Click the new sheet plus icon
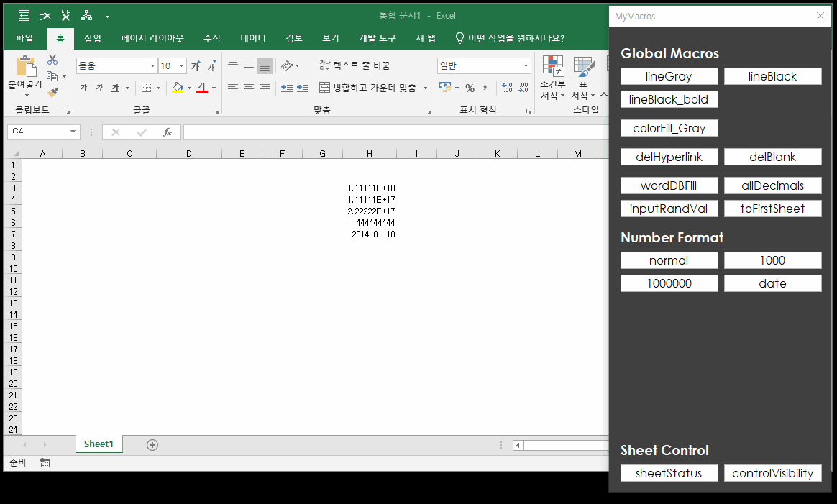837x504 pixels. tap(152, 445)
